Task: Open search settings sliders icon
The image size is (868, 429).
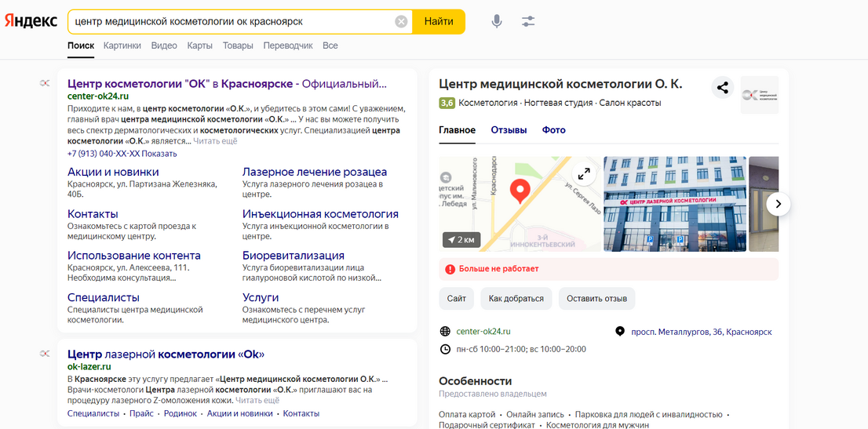Action: coord(528,22)
